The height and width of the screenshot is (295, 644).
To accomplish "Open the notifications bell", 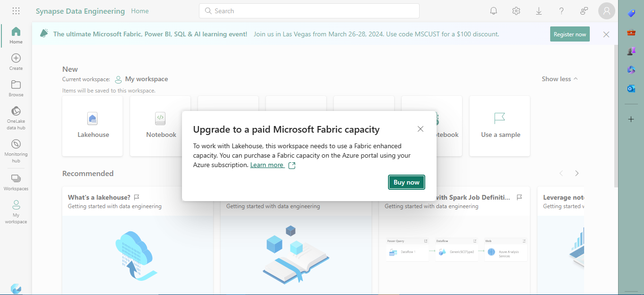I will 494,11.
